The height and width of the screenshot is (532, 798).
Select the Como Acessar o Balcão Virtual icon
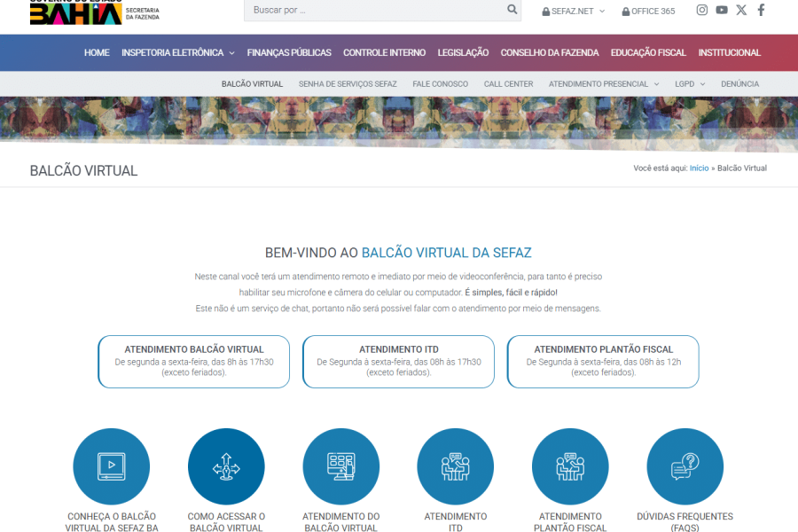click(x=226, y=465)
